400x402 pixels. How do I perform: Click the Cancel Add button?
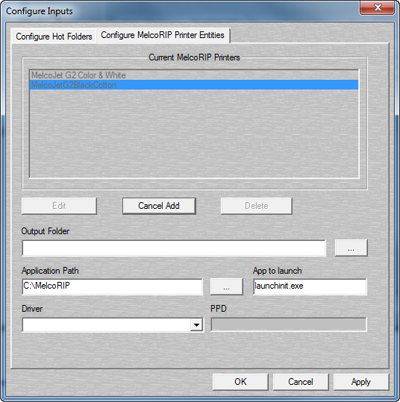[x=159, y=206]
